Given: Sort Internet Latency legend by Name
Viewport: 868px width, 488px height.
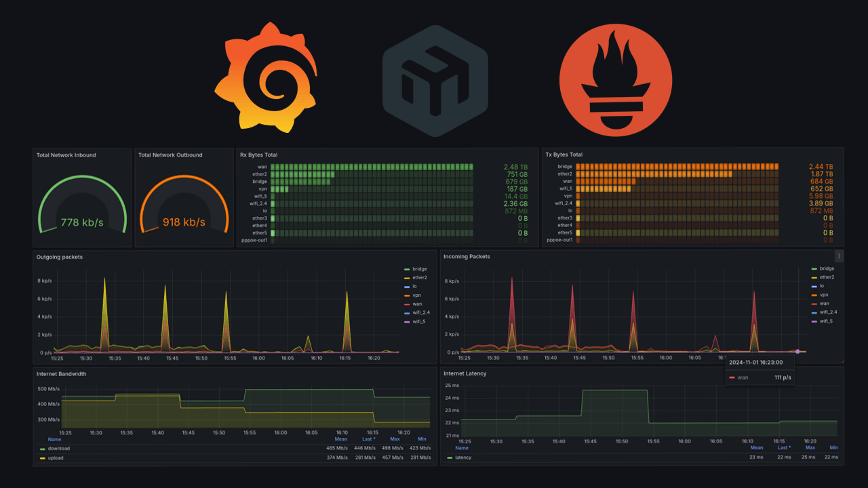Looking at the screenshot, I should coord(461,448).
